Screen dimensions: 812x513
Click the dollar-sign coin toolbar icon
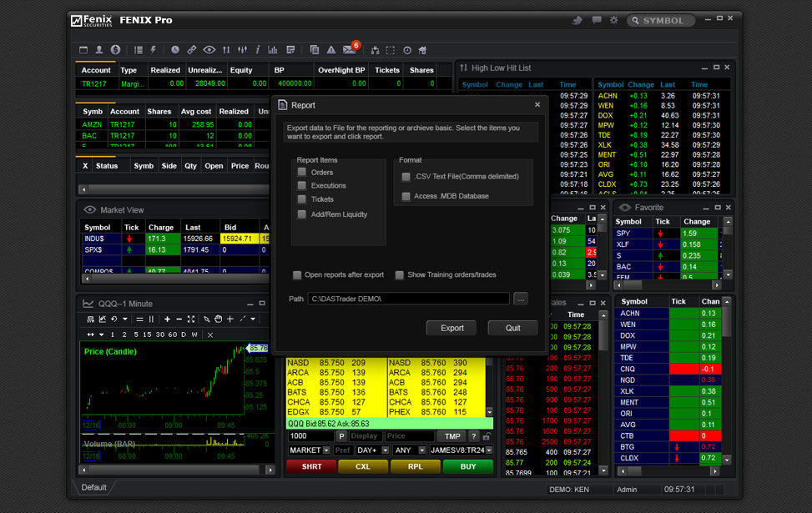point(115,50)
